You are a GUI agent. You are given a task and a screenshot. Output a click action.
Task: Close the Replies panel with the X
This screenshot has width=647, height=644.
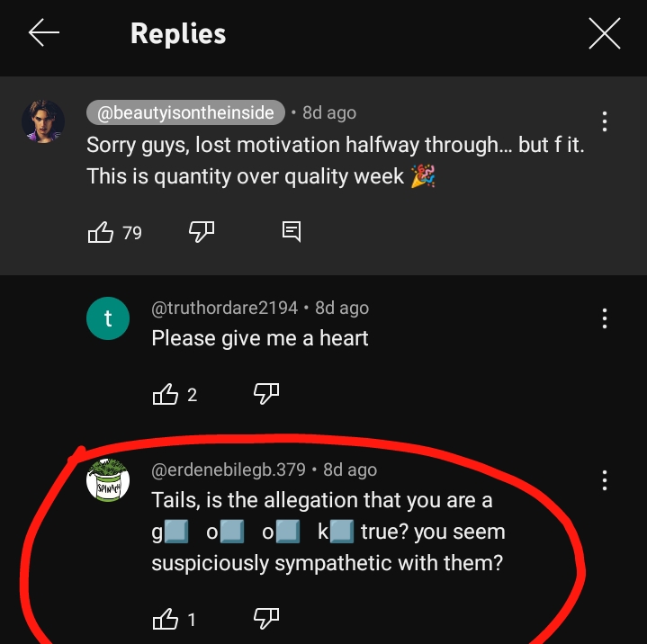point(604,33)
